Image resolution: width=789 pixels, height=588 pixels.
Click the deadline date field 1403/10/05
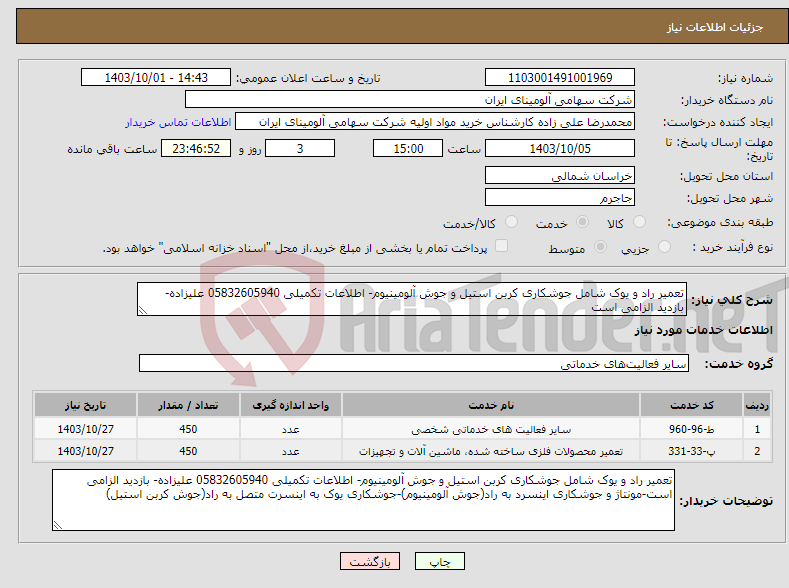560,148
